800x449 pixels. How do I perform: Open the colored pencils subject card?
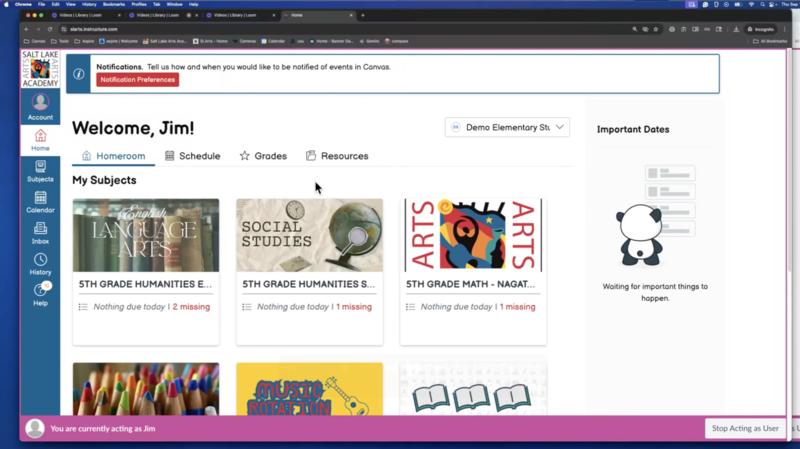pos(146,389)
